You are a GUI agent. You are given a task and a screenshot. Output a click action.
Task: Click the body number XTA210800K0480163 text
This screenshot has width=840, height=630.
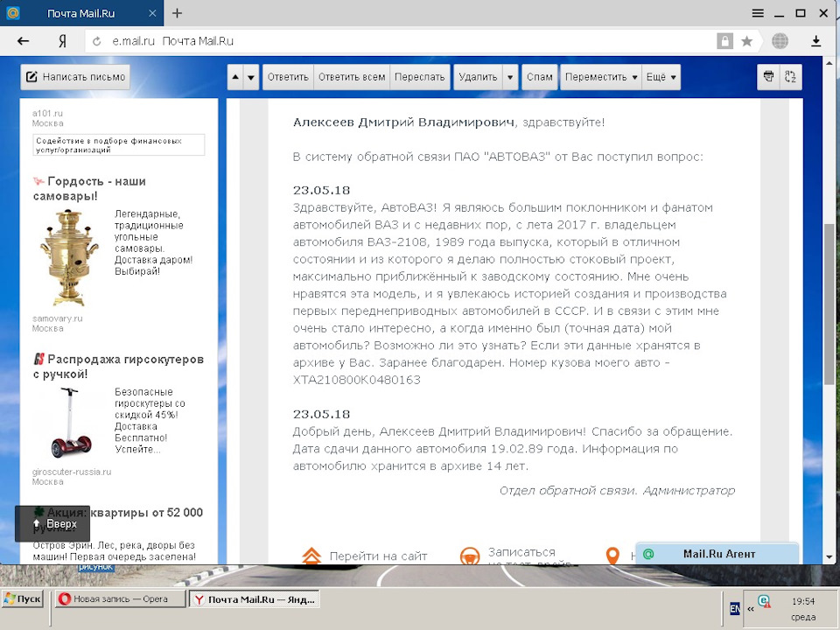tap(356, 380)
